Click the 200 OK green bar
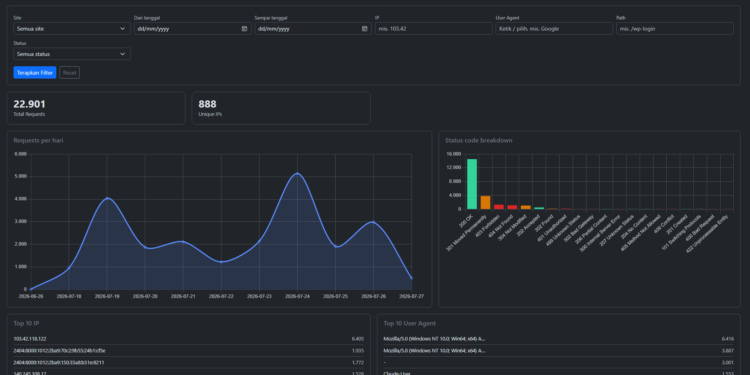 coord(472,184)
